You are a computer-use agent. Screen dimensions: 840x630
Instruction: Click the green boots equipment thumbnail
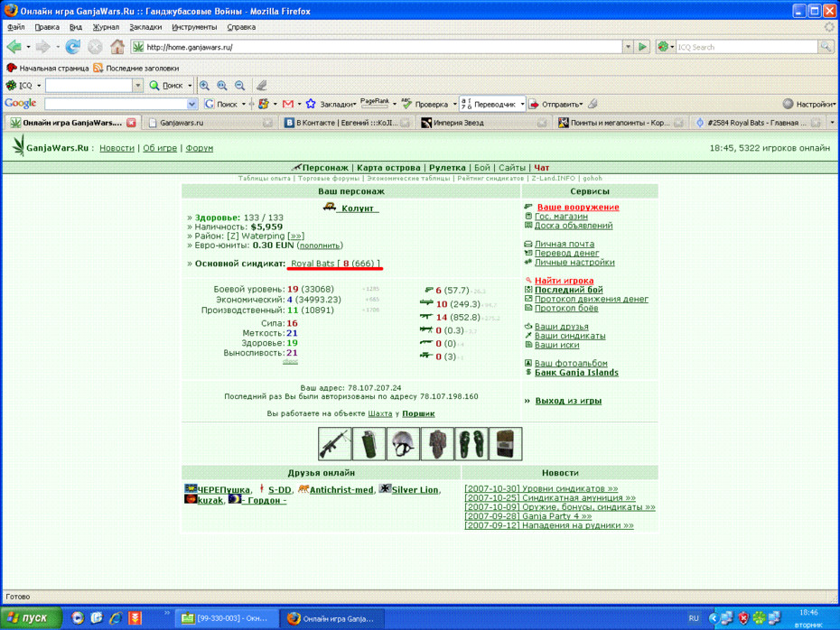pyautogui.click(x=471, y=444)
